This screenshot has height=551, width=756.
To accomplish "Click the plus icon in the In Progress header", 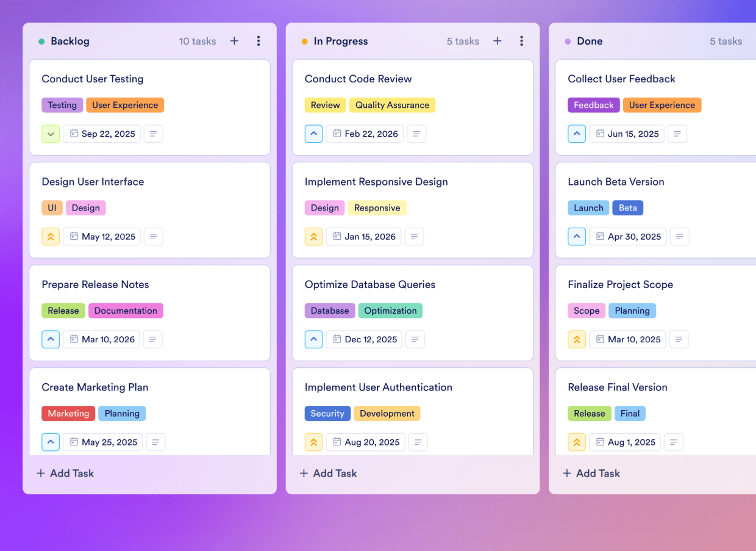I will 497,41.
